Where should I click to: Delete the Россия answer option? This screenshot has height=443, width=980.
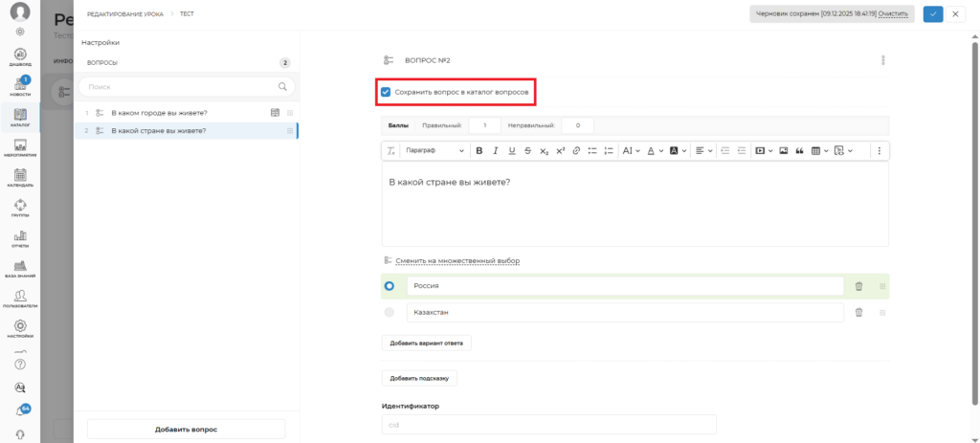click(858, 286)
